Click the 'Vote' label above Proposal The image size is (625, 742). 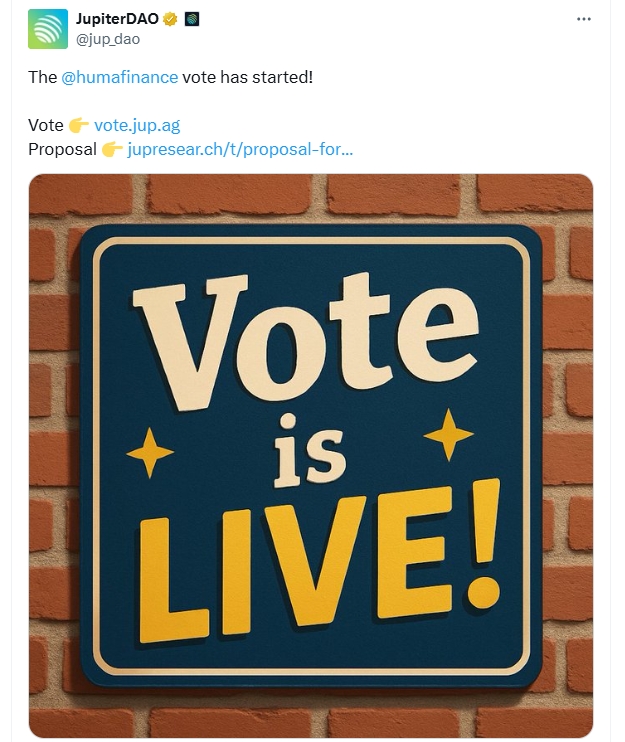pyautogui.click(x=45, y=125)
